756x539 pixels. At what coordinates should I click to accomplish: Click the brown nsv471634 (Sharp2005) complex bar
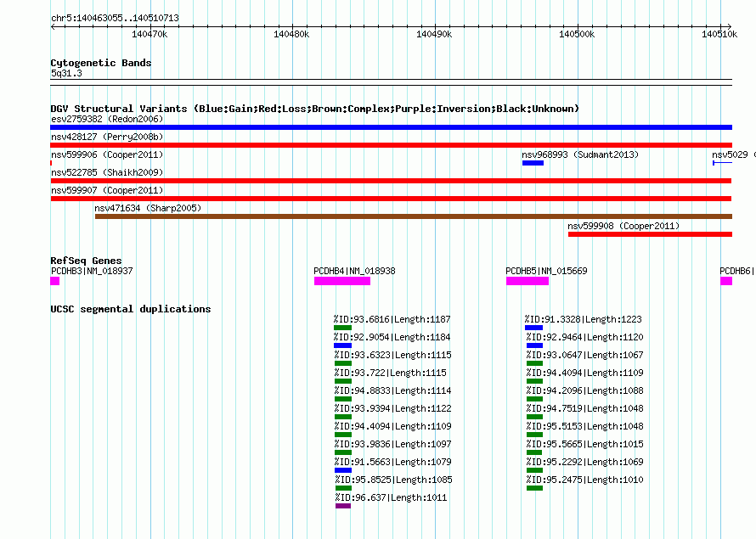[413, 216]
